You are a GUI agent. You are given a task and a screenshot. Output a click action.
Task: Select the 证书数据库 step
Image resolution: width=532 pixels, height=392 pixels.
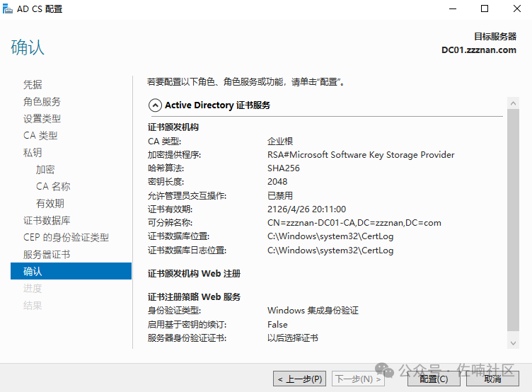(x=47, y=220)
